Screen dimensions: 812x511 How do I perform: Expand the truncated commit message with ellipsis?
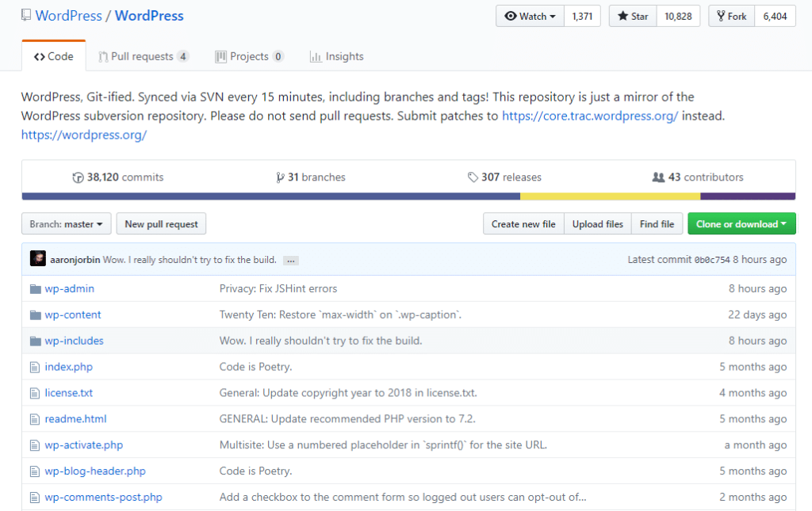[x=290, y=259]
